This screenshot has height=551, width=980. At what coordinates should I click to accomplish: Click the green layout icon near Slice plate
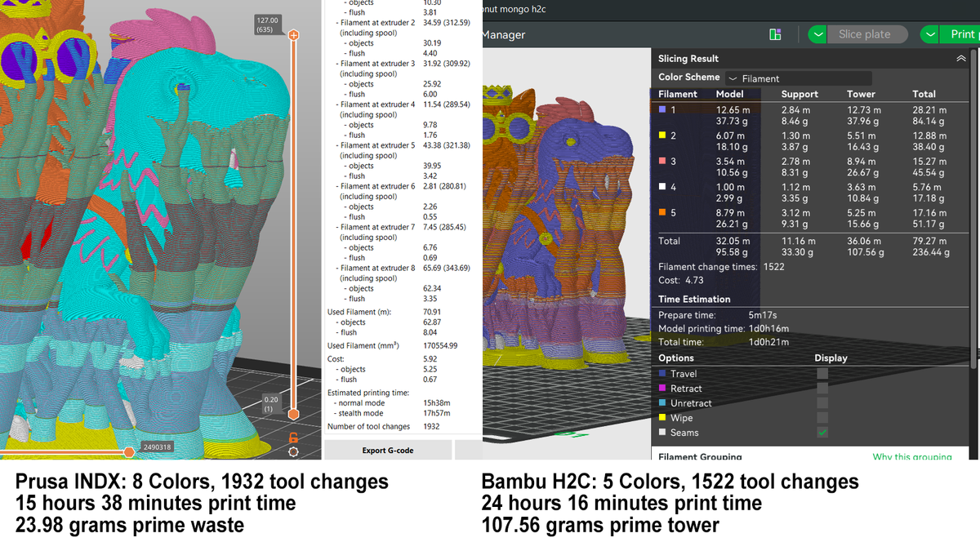[x=776, y=34]
